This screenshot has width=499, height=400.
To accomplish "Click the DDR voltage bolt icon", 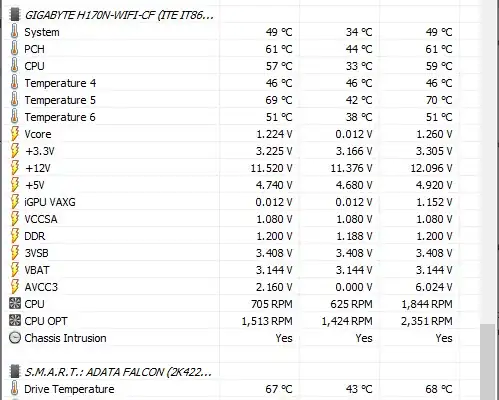I will click(x=14, y=236).
